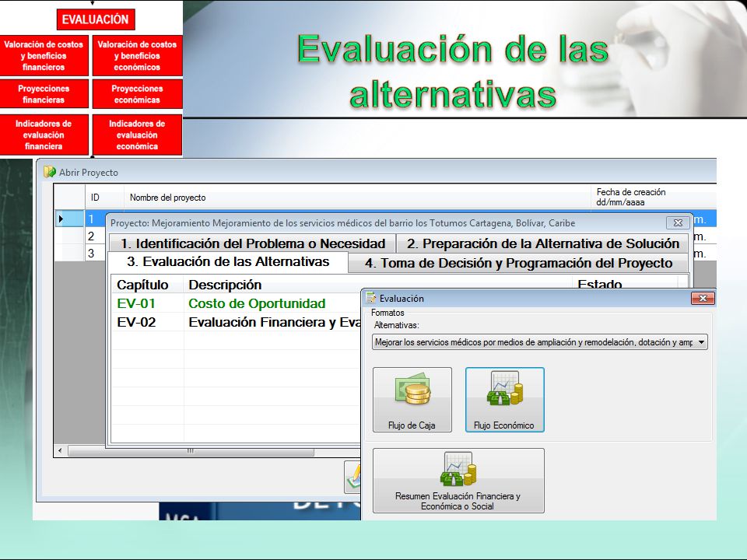This screenshot has width=747, height=560.
Task: Open the Flujo de Caja format
Action: coord(412,400)
